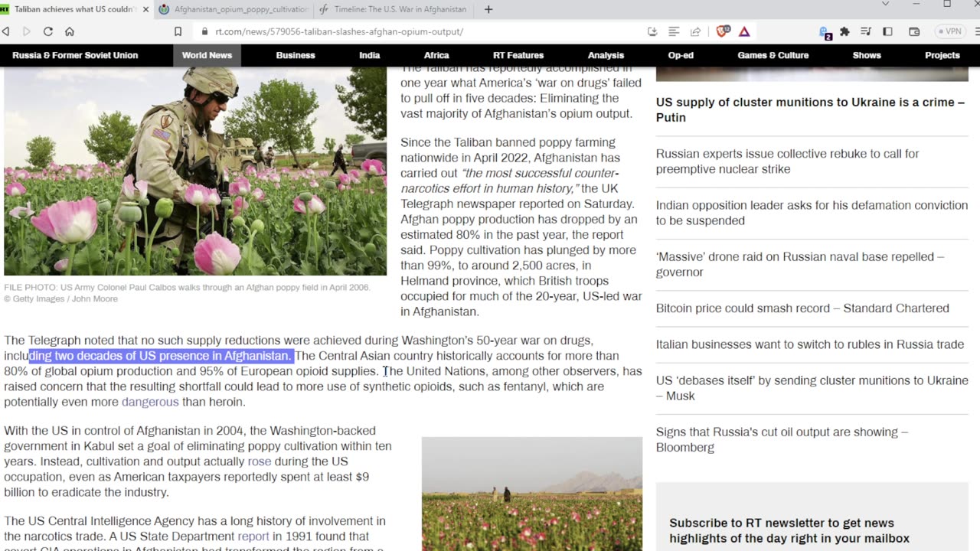980x551 pixels.
Task: Follow the 'rose' link in the article
Action: pos(260,461)
